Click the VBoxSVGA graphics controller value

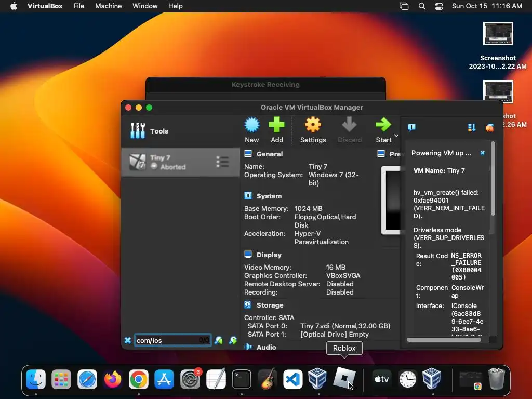343,275
